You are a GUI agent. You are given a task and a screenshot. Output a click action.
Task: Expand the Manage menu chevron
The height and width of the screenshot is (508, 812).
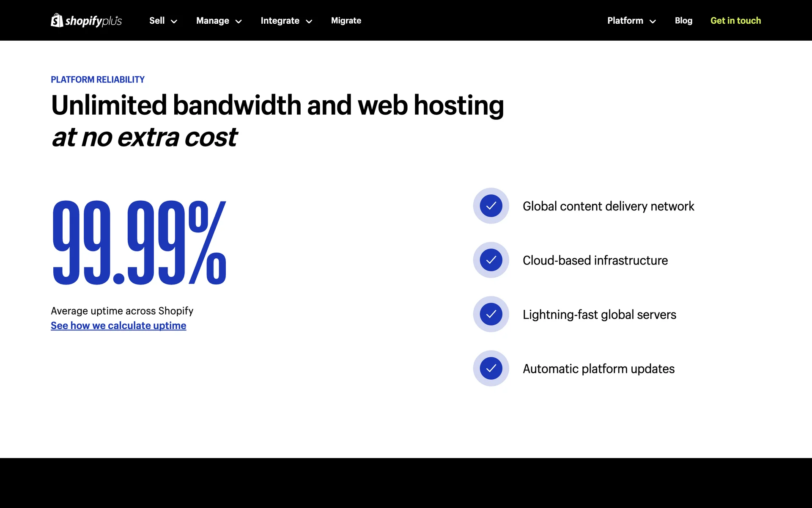[239, 22]
